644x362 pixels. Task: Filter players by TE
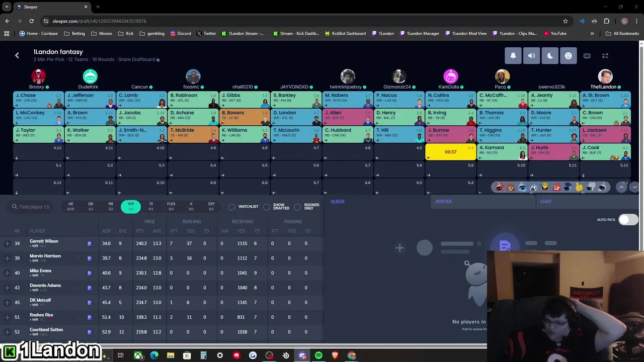point(151,206)
